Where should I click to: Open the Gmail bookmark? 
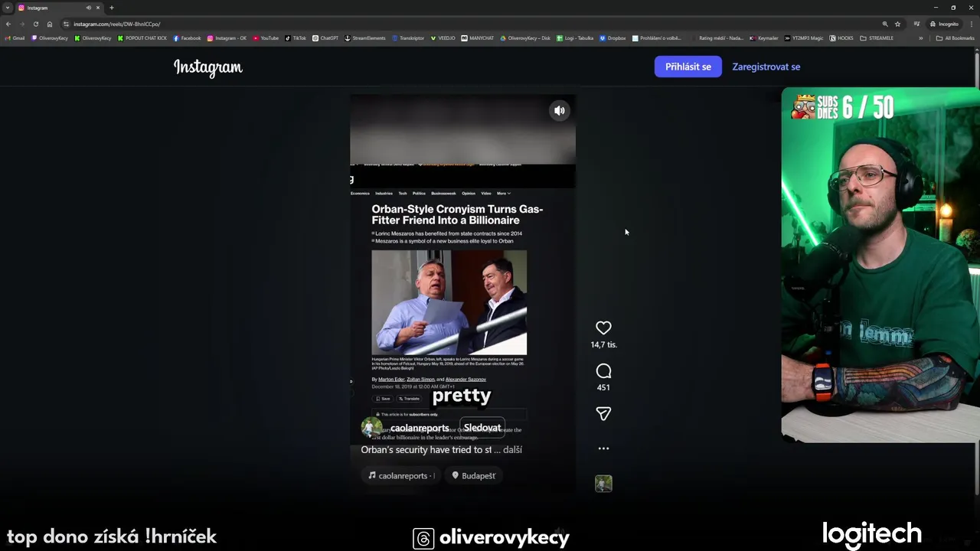pyautogui.click(x=15, y=38)
